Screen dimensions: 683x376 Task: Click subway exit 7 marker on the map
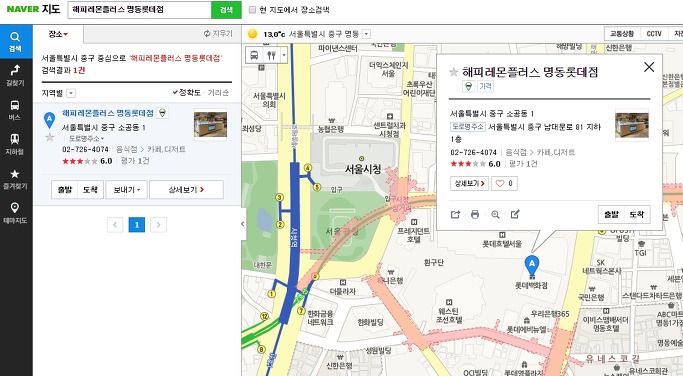301,311
